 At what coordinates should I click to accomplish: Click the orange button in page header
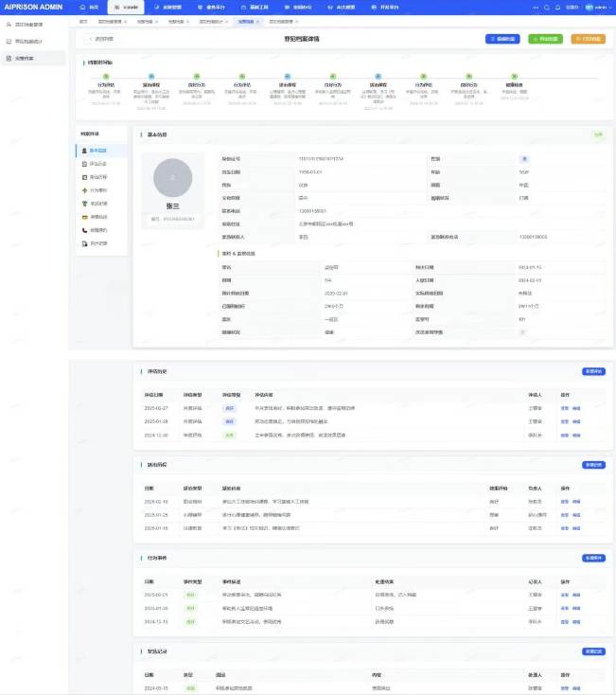[589, 39]
